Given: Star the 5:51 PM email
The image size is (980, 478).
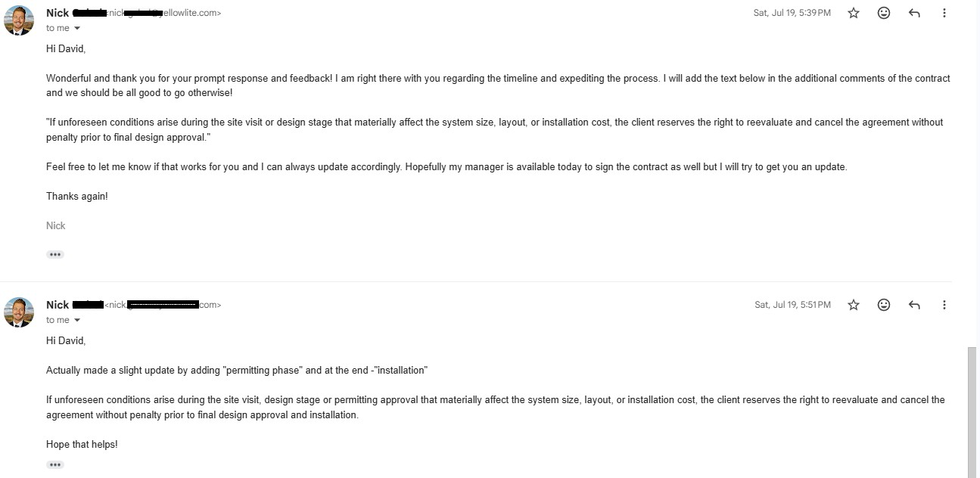Looking at the screenshot, I should [854, 305].
